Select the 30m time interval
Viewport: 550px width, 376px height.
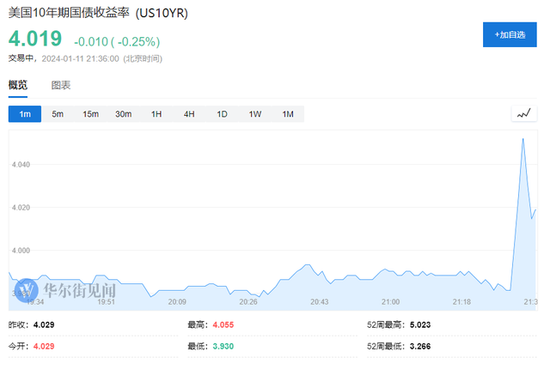coord(123,114)
